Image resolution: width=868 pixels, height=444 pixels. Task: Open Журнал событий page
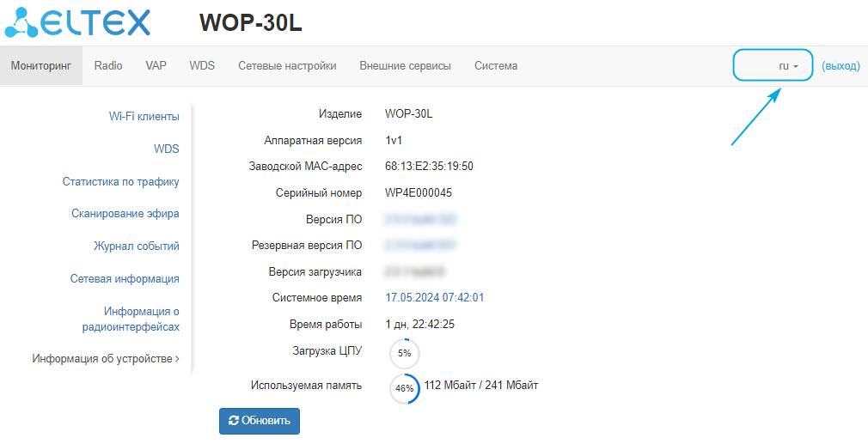(136, 246)
